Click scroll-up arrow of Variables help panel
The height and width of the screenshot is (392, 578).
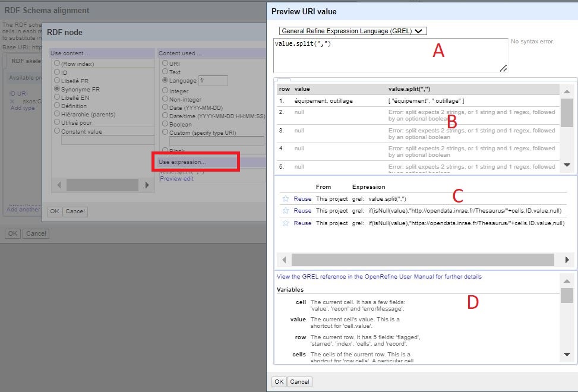tap(567, 279)
